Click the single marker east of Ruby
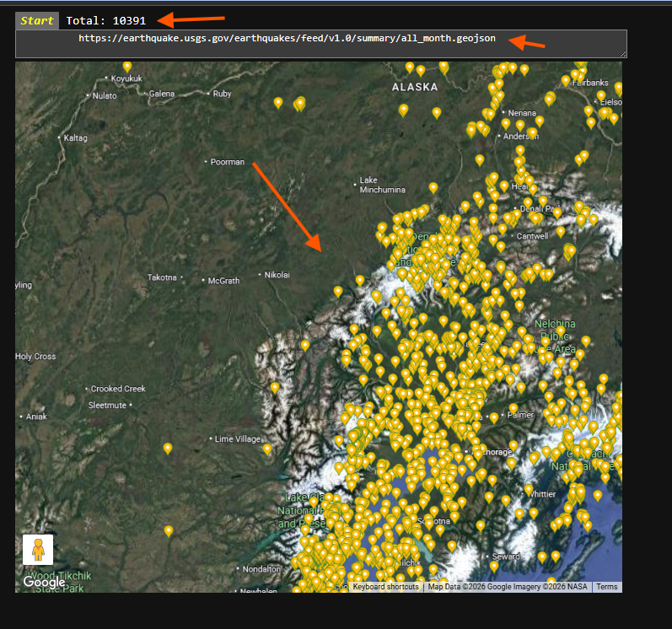 [278, 102]
